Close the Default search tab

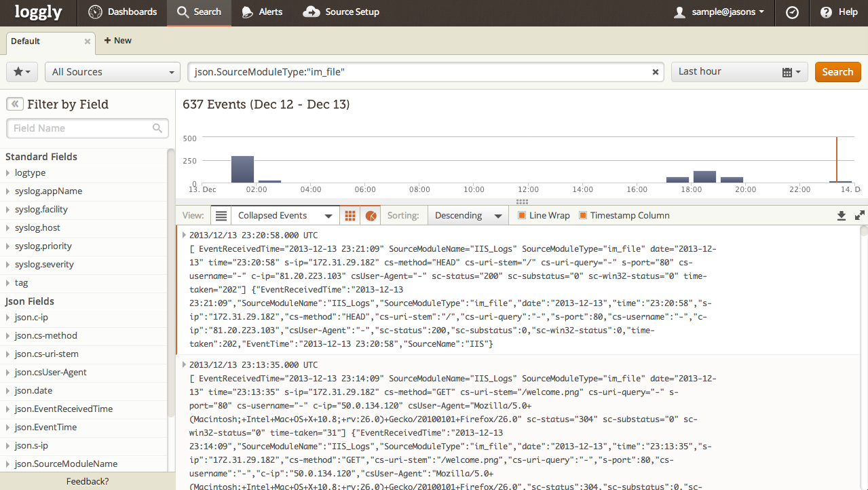(x=87, y=41)
